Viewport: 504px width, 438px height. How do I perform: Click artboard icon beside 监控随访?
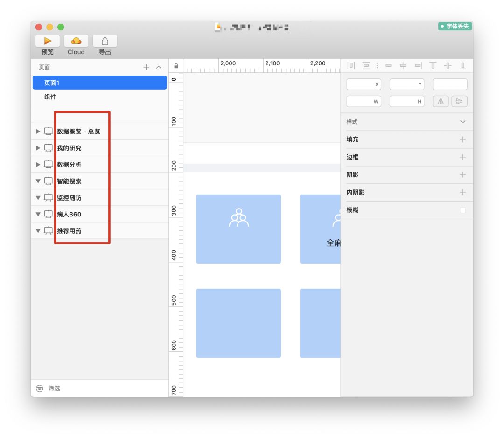48,198
